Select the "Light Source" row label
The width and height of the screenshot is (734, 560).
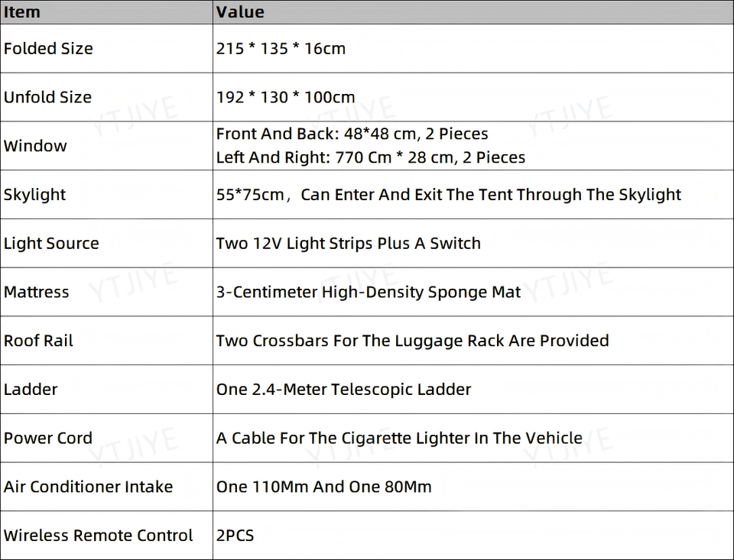(51, 244)
